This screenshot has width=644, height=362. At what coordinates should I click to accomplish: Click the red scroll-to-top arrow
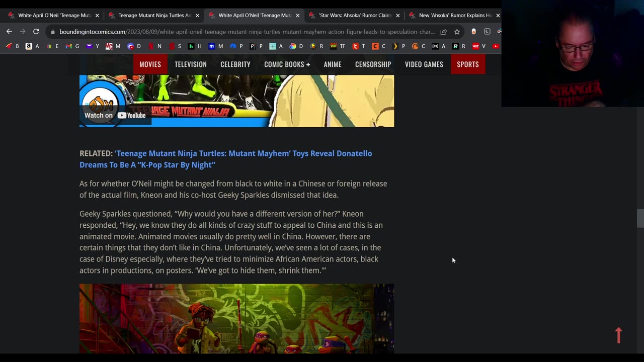619,335
